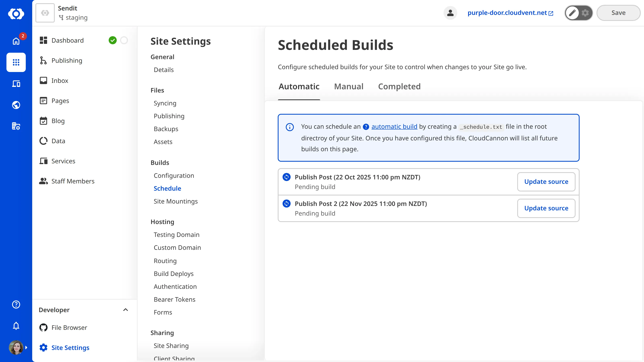Viewport: 644px width, 362px height.
Task: Select the apps grid icon in left rail
Action: (16, 62)
